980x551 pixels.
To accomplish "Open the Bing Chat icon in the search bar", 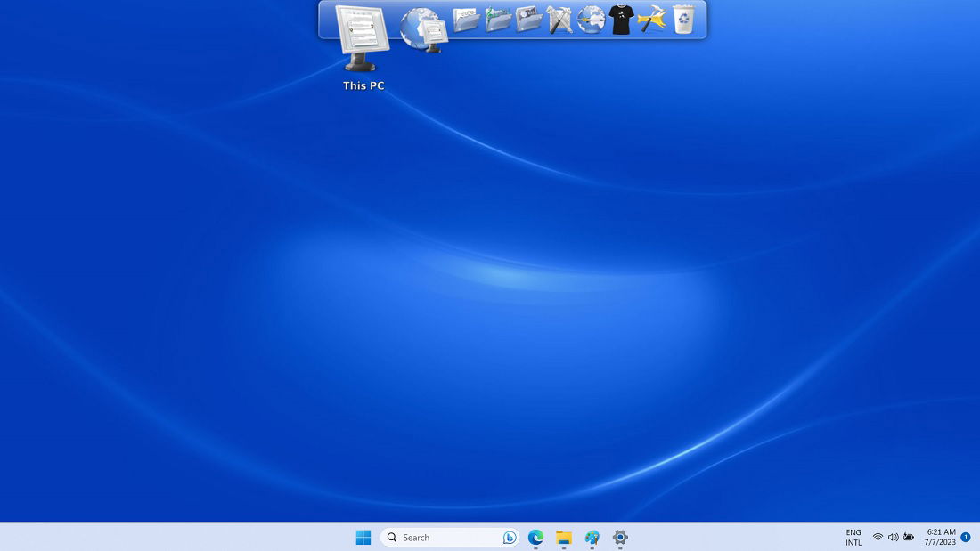I will [508, 537].
